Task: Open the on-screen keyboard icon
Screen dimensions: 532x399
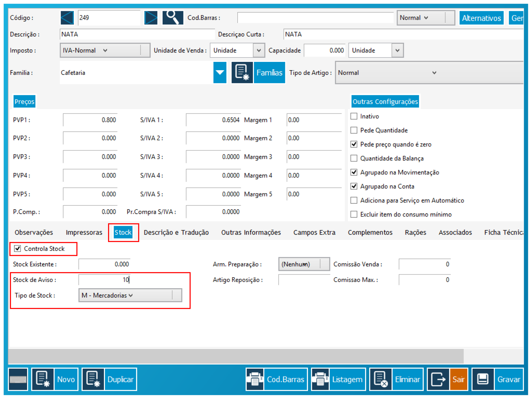Action: coord(18,379)
